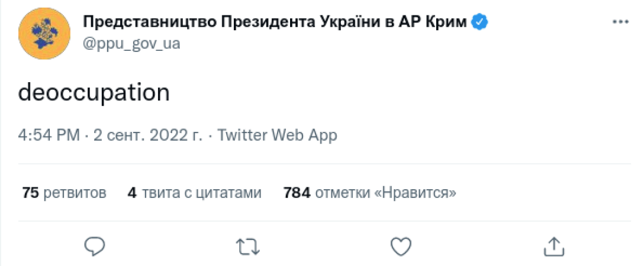Reply to the deoccupation tweet
Image resolution: width=644 pixels, height=266 pixels.
(x=95, y=246)
